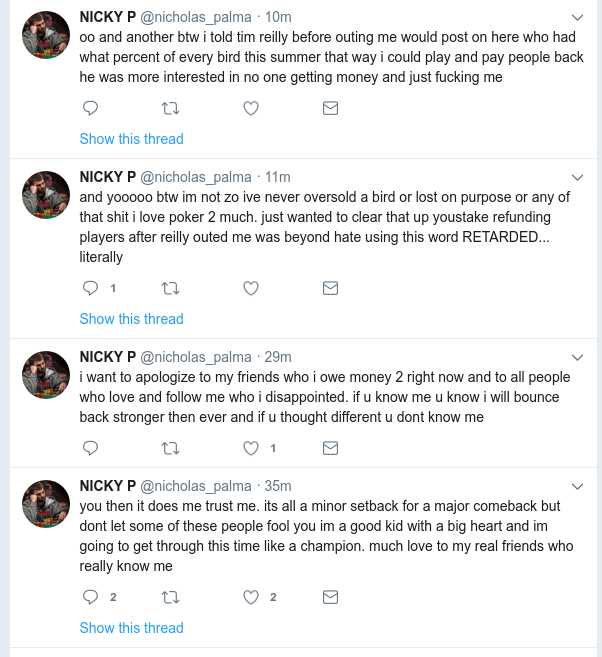602x657 pixels.
Task: Retweet the 29m apology tweet
Action: click(171, 449)
